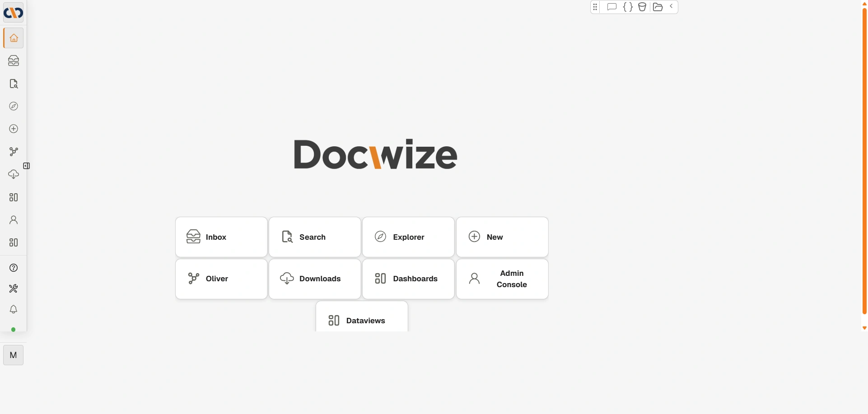Open the Dashboards tile
Image resolution: width=868 pixels, height=414 pixels.
(408, 279)
